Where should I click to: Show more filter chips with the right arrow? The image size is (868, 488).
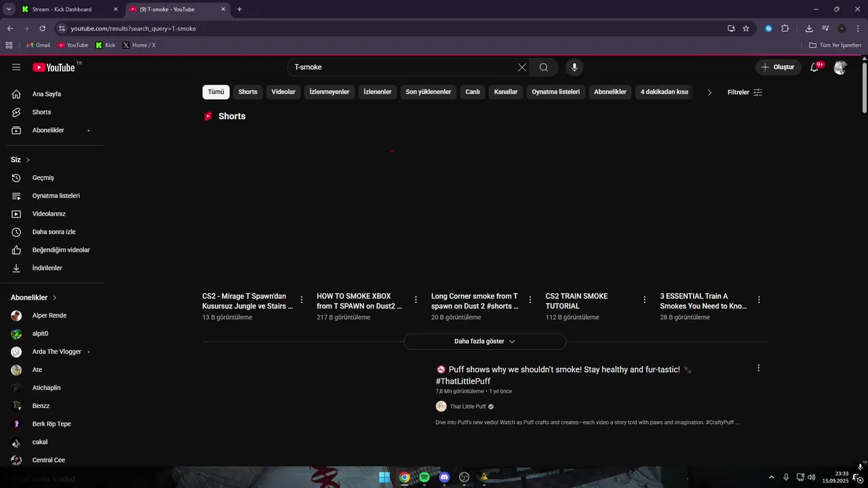pos(709,92)
